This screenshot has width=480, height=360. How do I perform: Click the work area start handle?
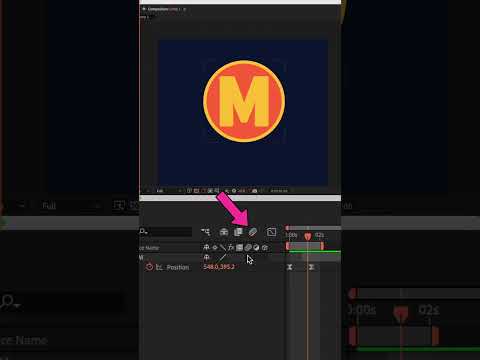coord(288,246)
